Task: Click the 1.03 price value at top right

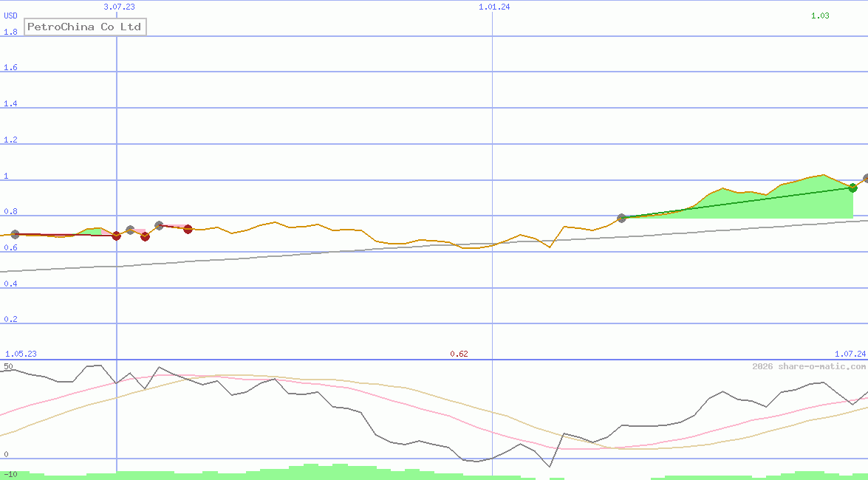Action: coord(819,14)
